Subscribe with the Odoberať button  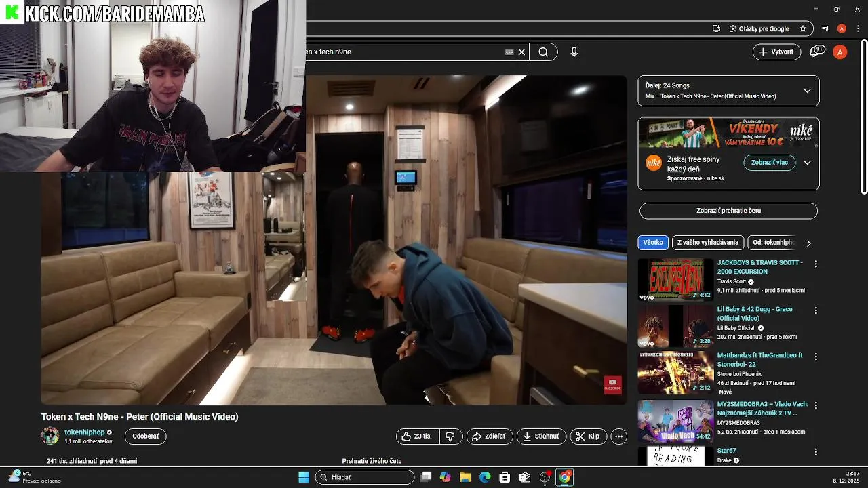(145, 436)
